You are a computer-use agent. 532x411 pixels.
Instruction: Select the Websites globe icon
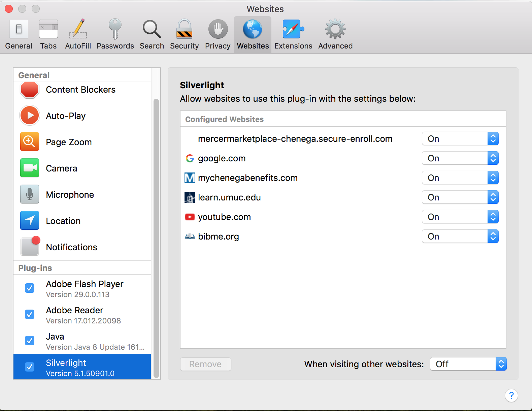pyautogui.click(x=253, y=29)
